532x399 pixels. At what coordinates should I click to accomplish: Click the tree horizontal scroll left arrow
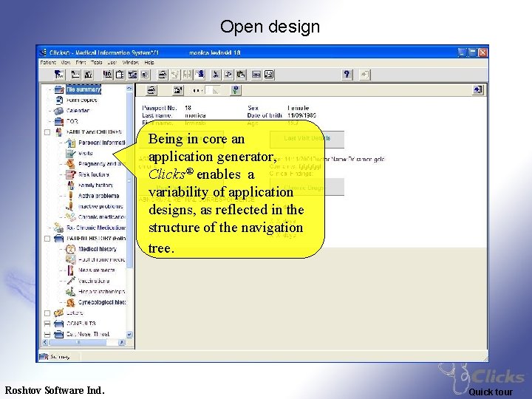pyautogui.click(x=45, y=343)
